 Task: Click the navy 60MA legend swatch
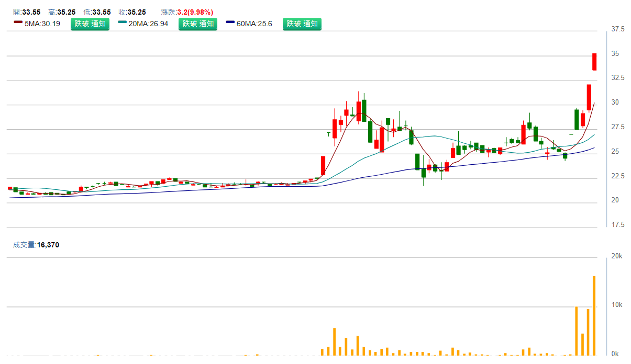pos(230,23)
